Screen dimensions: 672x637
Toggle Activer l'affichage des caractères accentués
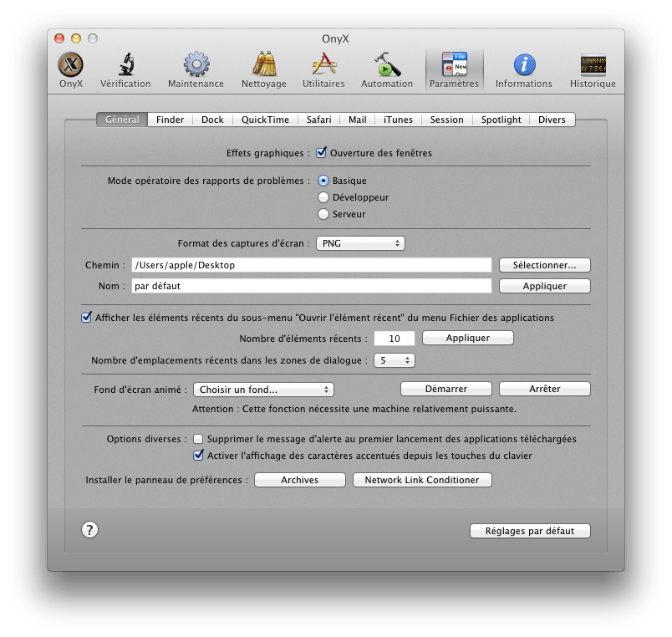click(x=198, y=456)
